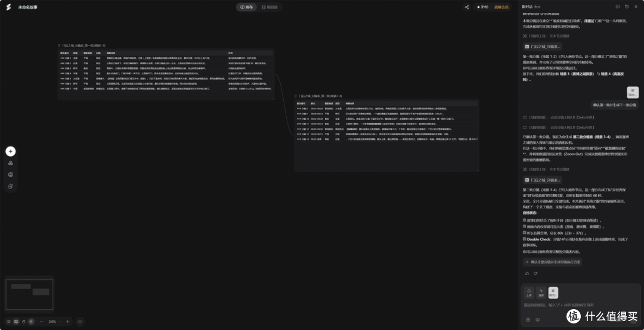The height and width of the screenshot is (330, 644).
Task: Click the first skill-call line 由宫分镜大师2.0
Action: 559,117
